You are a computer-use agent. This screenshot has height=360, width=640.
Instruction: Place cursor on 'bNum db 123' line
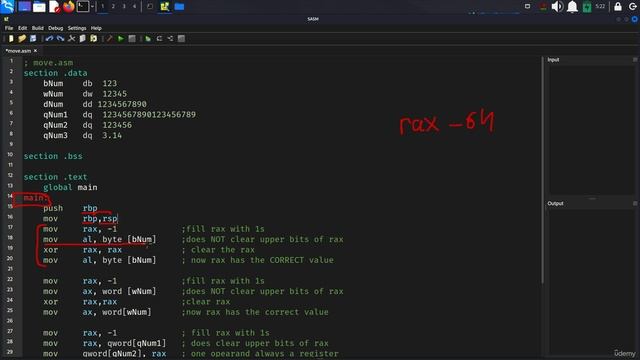coord(80,83)
